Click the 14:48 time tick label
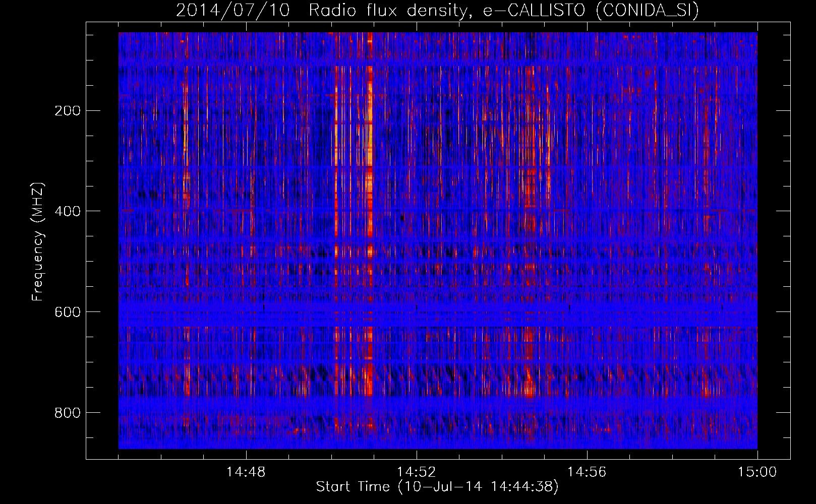The width and height of the screenshot is (816, 504). (246, 472)
